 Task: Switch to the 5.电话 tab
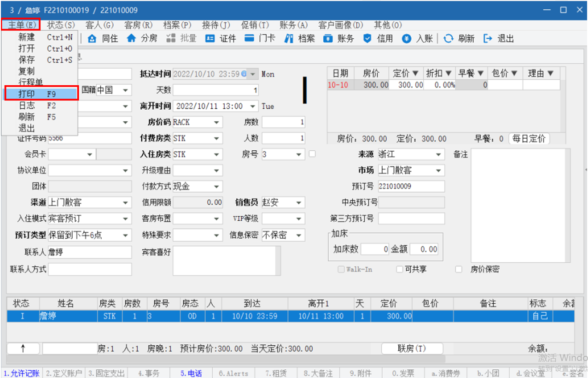click(x=191, y=373)
